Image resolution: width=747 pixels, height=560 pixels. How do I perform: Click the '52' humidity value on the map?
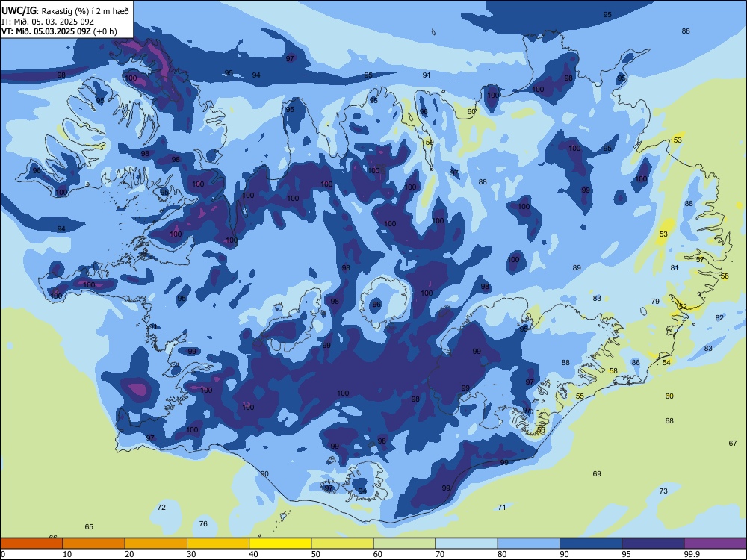click(683, 306)
